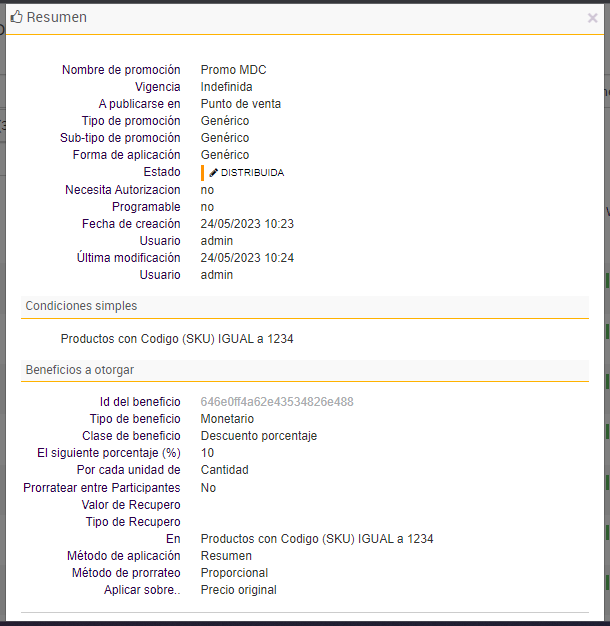Click the Prorratear entre Participantes label
610x626 pixels.
(102, 487)
